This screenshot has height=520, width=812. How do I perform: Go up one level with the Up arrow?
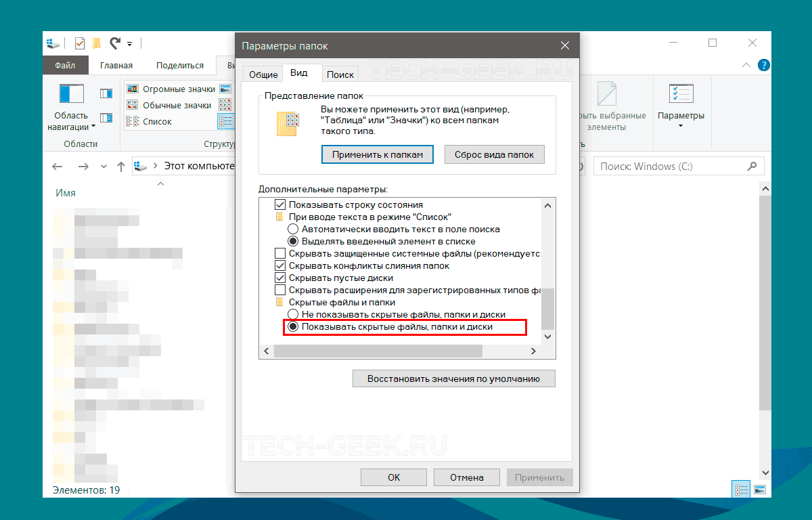tap(121, 167)
